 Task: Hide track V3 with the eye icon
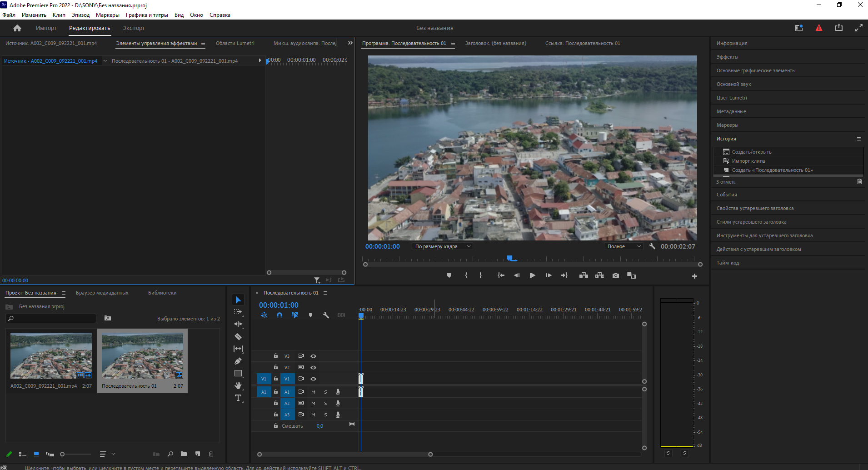(313, 356)
